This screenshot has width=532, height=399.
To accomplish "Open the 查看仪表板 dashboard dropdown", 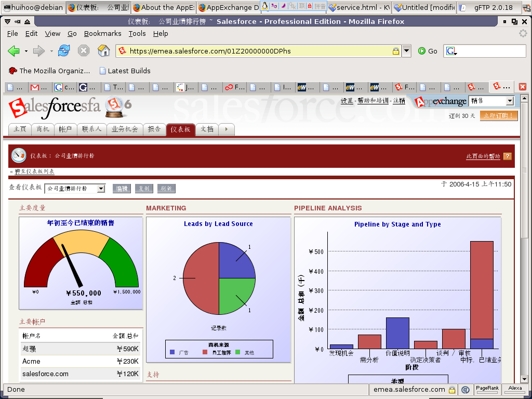I will tap(75, 188).
